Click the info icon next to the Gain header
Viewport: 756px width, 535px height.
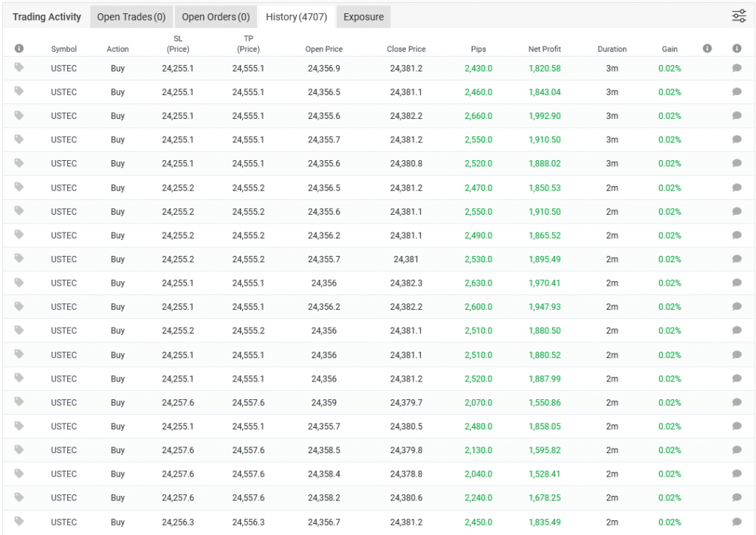point(707,49)
